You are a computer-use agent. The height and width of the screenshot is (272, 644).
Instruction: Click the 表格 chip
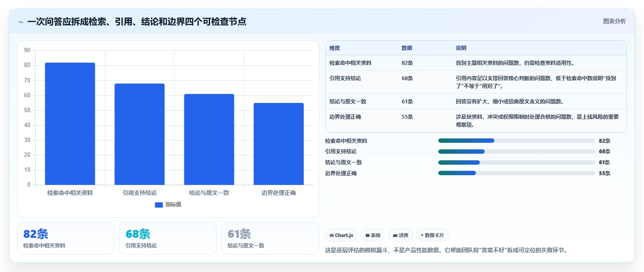tap(373, 235)
